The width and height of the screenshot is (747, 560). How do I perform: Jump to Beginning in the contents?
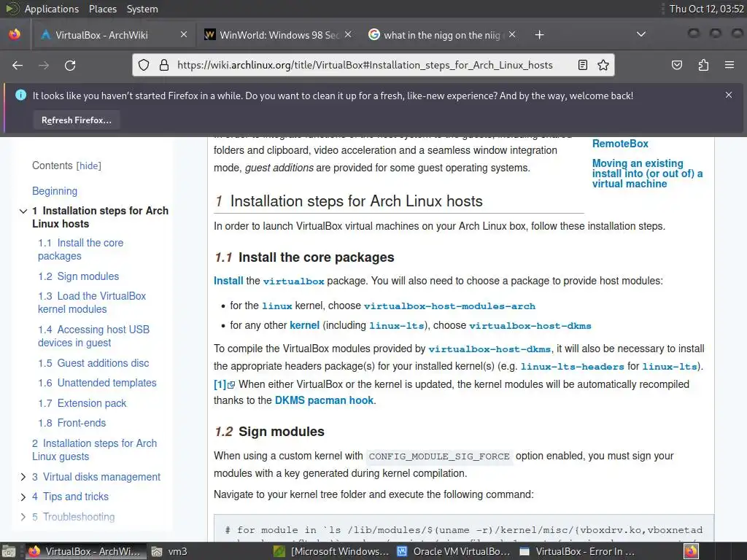(55, 191)
